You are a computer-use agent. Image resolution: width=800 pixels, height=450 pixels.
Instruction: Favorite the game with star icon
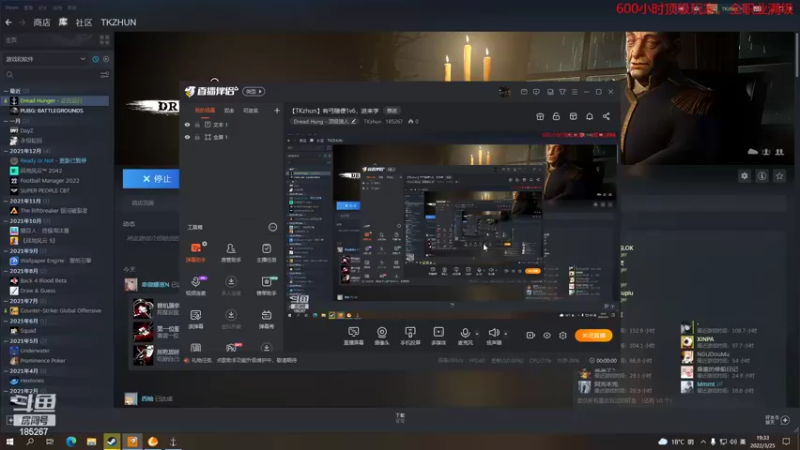[779, 176]
